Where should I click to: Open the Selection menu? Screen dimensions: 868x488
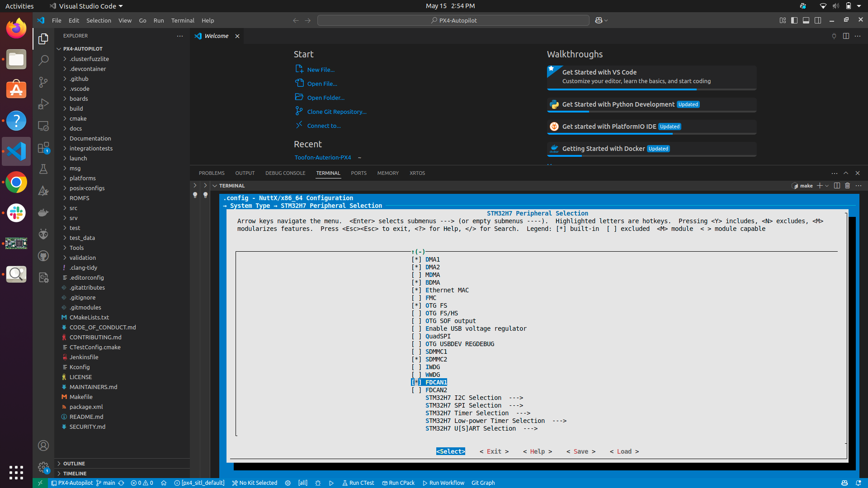[x=99, y=20]
